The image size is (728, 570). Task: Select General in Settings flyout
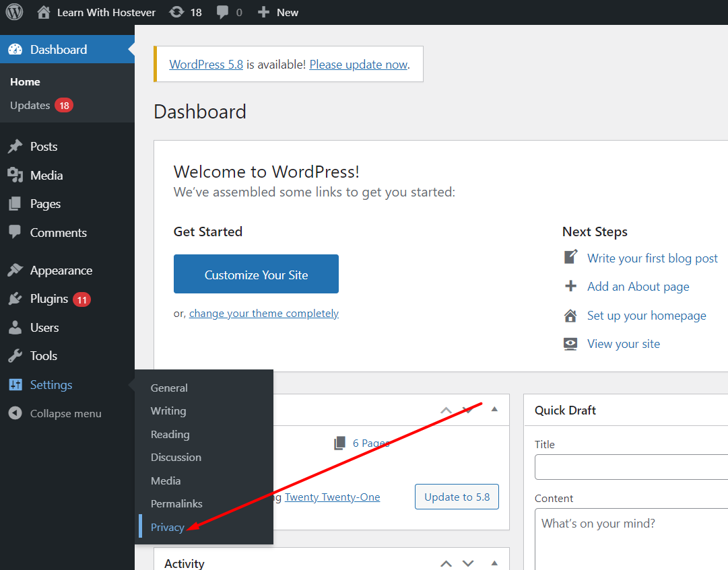[169, 388]
